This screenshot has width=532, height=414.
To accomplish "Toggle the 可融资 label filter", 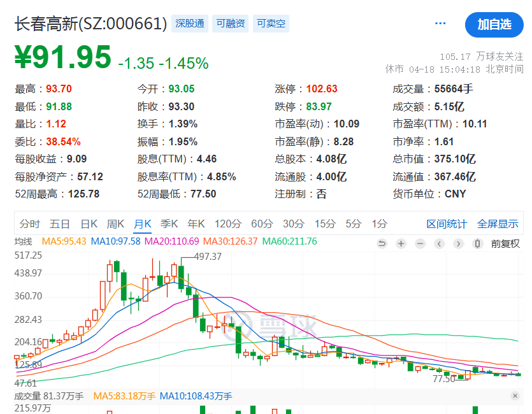I will pyautogui.click(x=230, y=22).
